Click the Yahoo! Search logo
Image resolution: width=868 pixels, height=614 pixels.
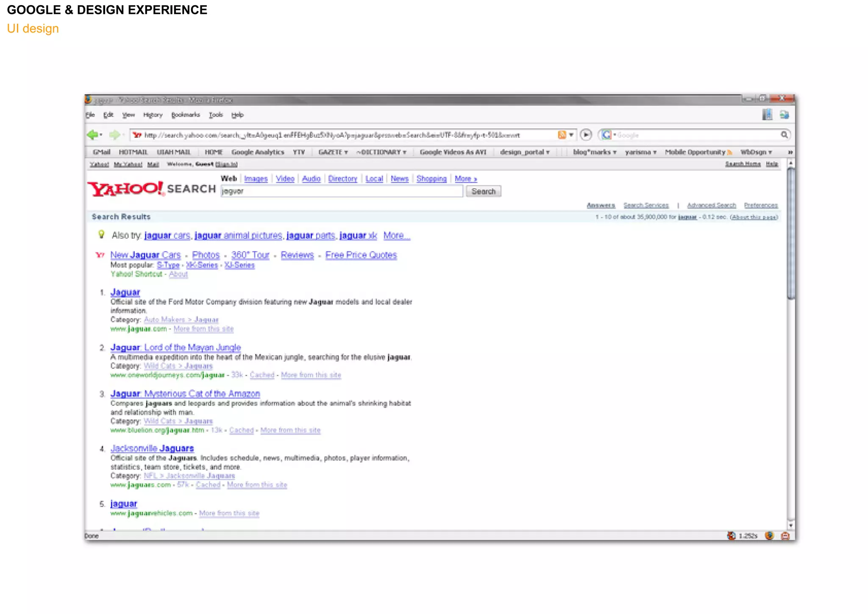(151, 189)
